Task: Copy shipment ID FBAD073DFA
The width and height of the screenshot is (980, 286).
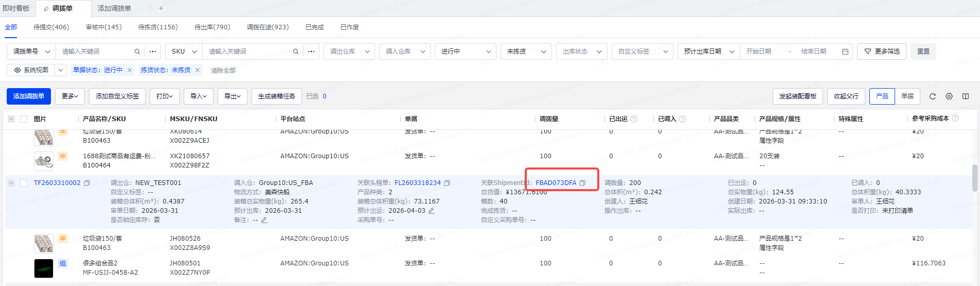Action: pos(582,183)
